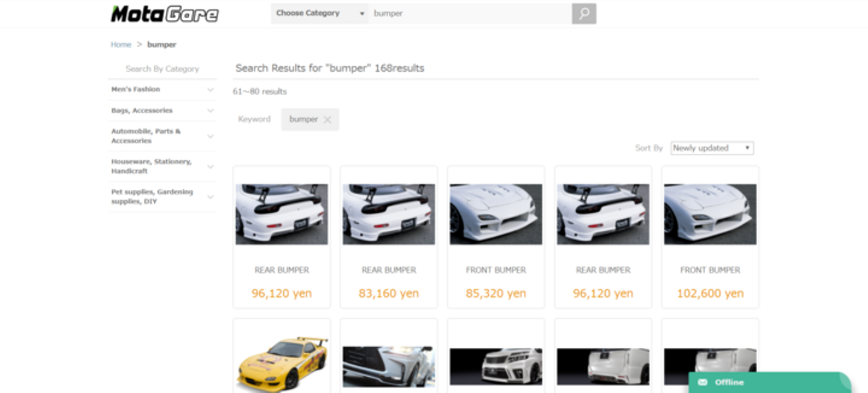Image resolution: width=868 pixels, height=393 pixels.
Task: Go to the Home breadcrumb link
Action: [x=121, y=45]
